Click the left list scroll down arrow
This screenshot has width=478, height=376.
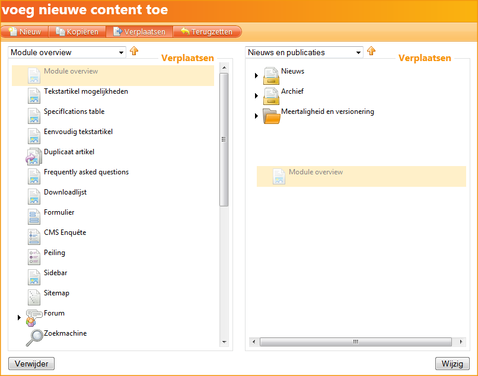coord(224,342)
